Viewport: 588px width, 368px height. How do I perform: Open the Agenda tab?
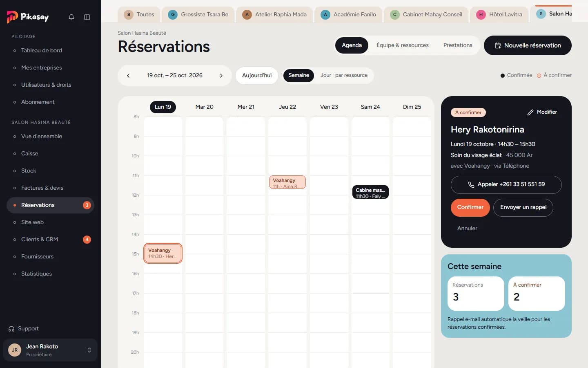[x=352, y=45]
